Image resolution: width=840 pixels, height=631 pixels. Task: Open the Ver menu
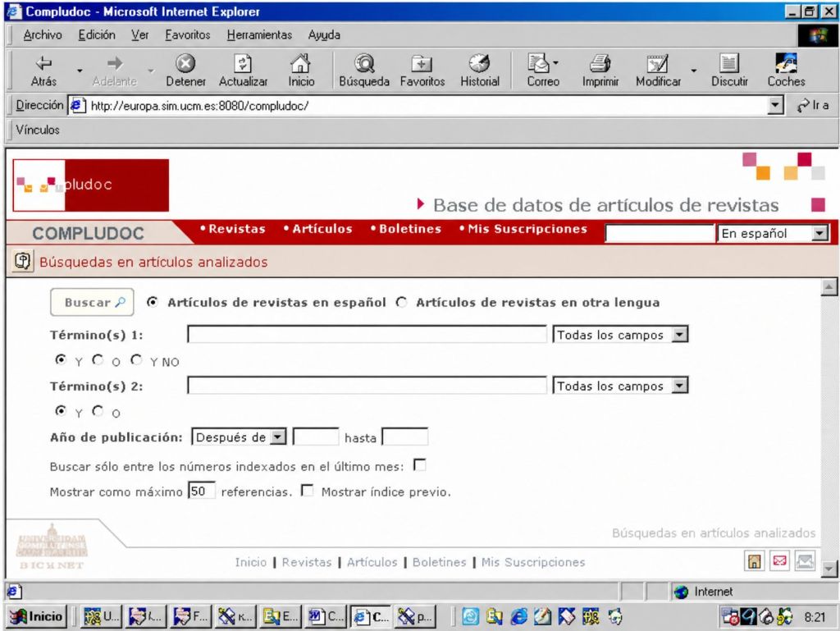(x=139, y=34)
